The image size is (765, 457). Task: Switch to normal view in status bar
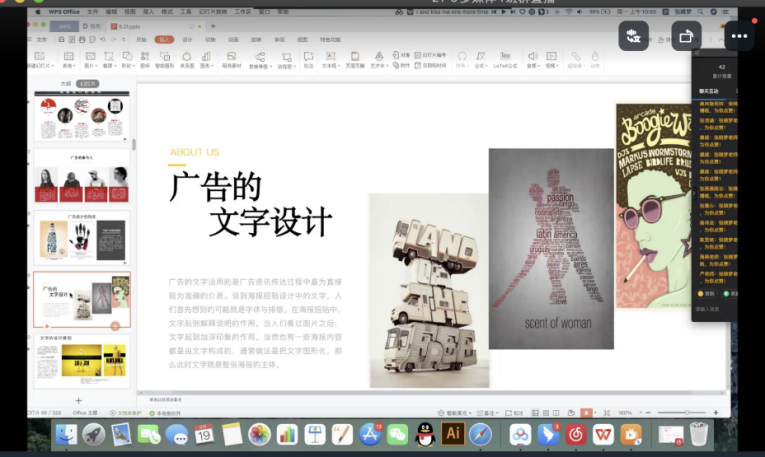(535, 413)
